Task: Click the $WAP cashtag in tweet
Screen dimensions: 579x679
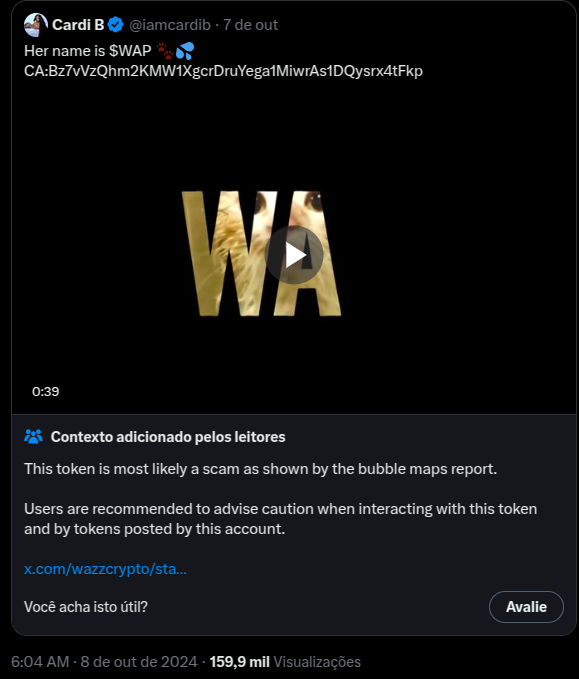Action: pos(130,51)
